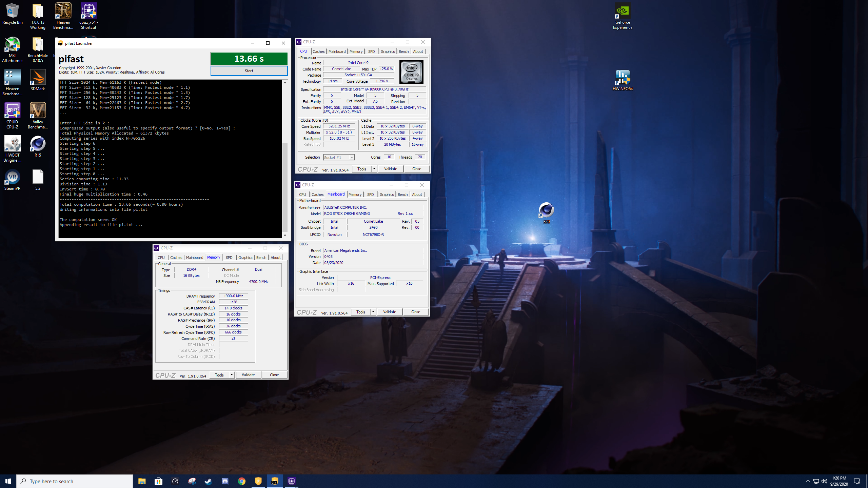The width and height of the screenshot is (868, 488).
Task: Click the taskbar clock showing 1:20 PM
Action: [x=839, y=481]
